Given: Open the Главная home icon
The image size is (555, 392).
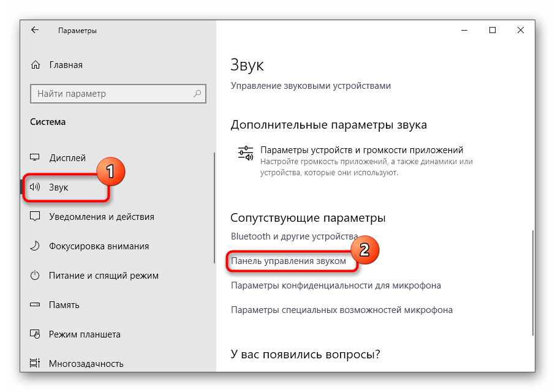Looking at the screenshot, I should 36,65.
